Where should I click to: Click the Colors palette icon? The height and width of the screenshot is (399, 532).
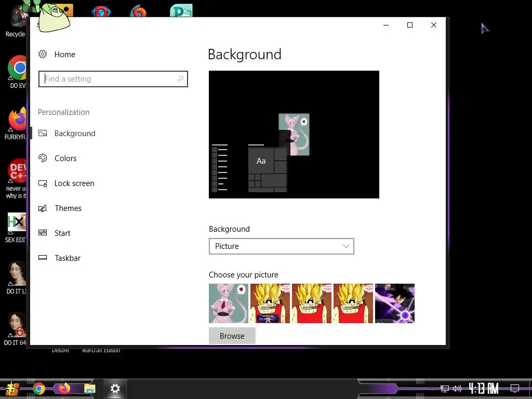tap(43, 158)
